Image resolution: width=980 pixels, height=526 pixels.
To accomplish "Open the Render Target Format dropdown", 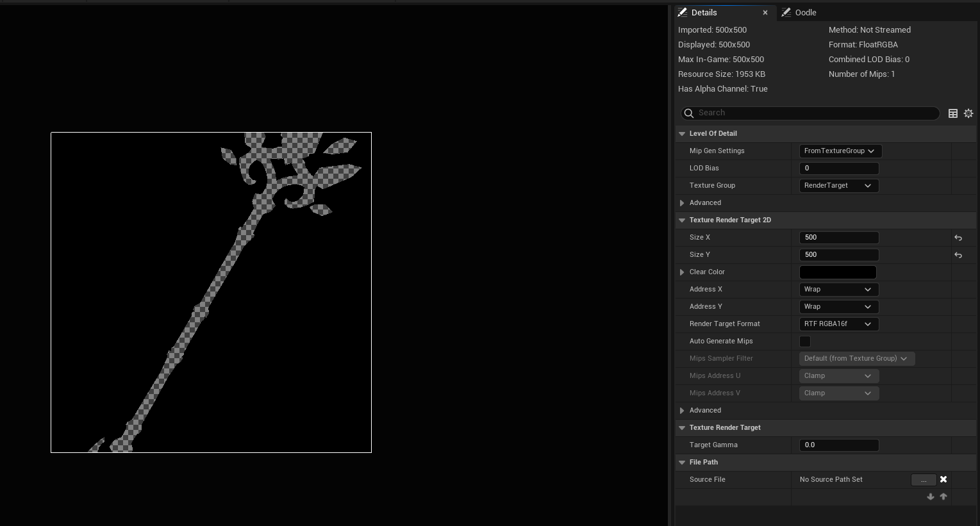I will click(839, 324).
